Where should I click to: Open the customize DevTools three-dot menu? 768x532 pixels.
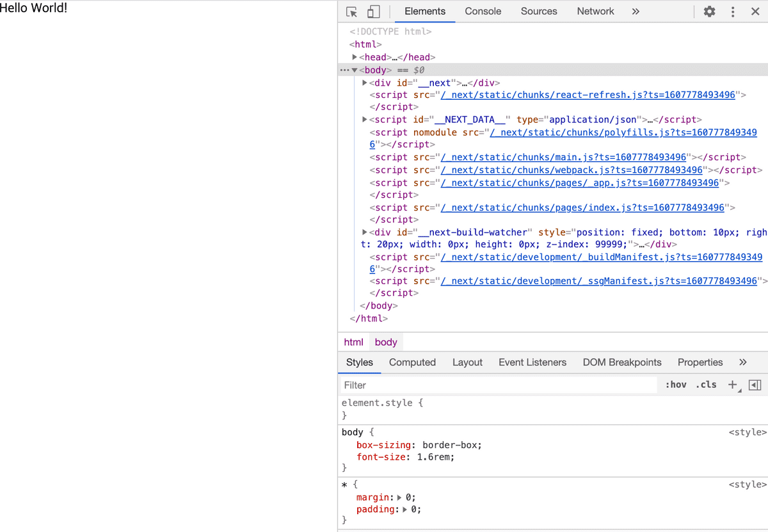[x=733, y=12]
